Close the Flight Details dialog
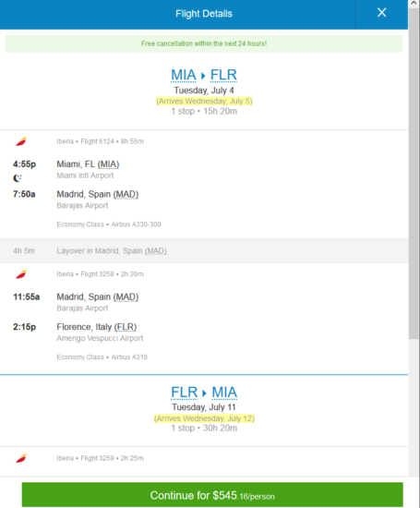Image resolution: width=420 pixels, height=508 pixels. click(x=381, y=13)
